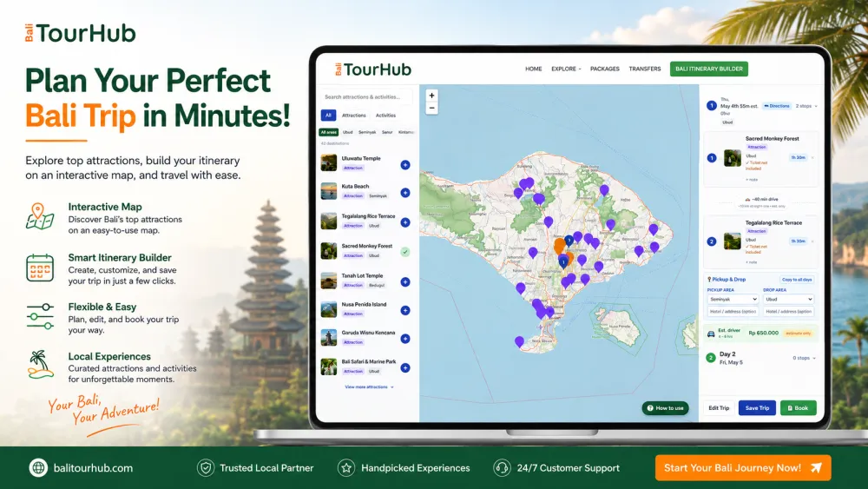Open the Pickup Area Seminyak dropdown
Image resolution: width=868 pixels, height=489 pixels.
[733, 299]
